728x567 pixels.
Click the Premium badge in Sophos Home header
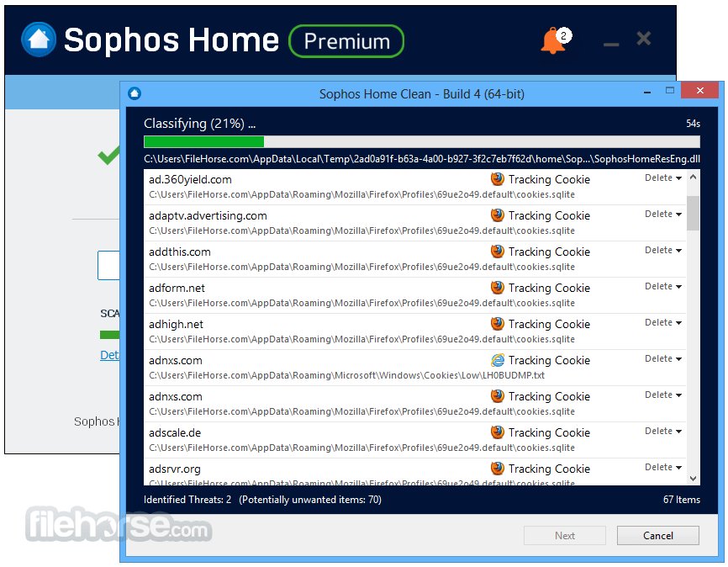346,41
